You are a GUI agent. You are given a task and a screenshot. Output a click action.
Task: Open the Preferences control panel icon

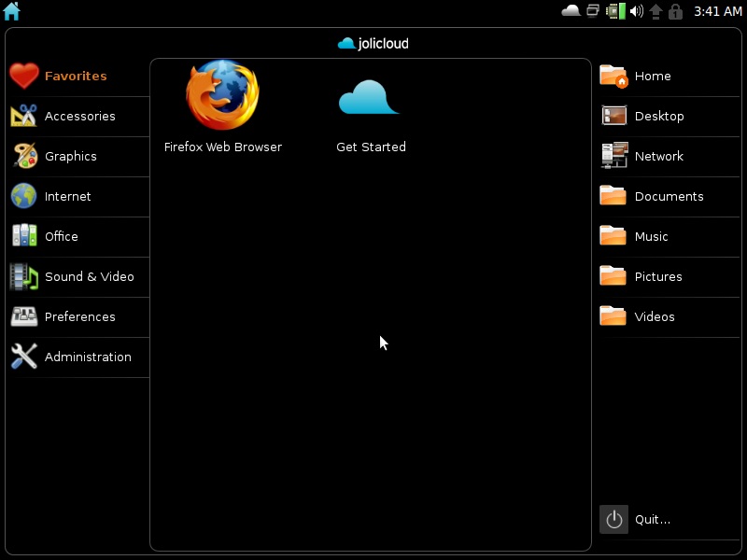[x=24, y=316]
